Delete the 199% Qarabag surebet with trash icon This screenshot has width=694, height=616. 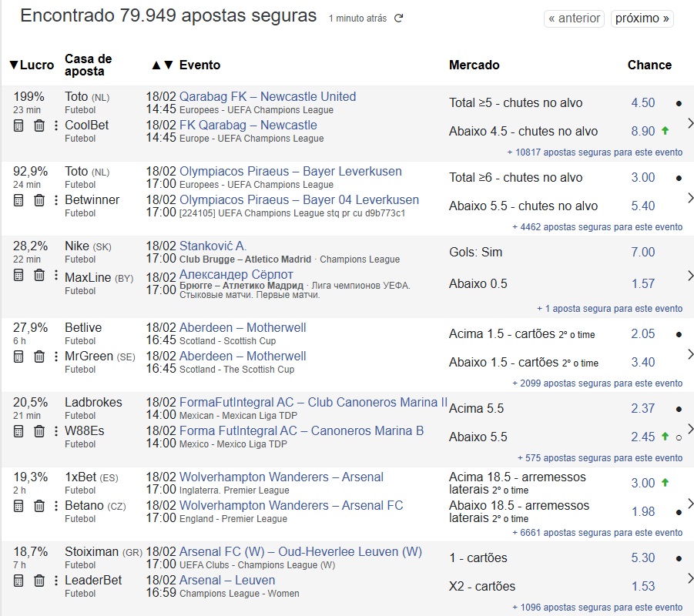tap(39, 126)
